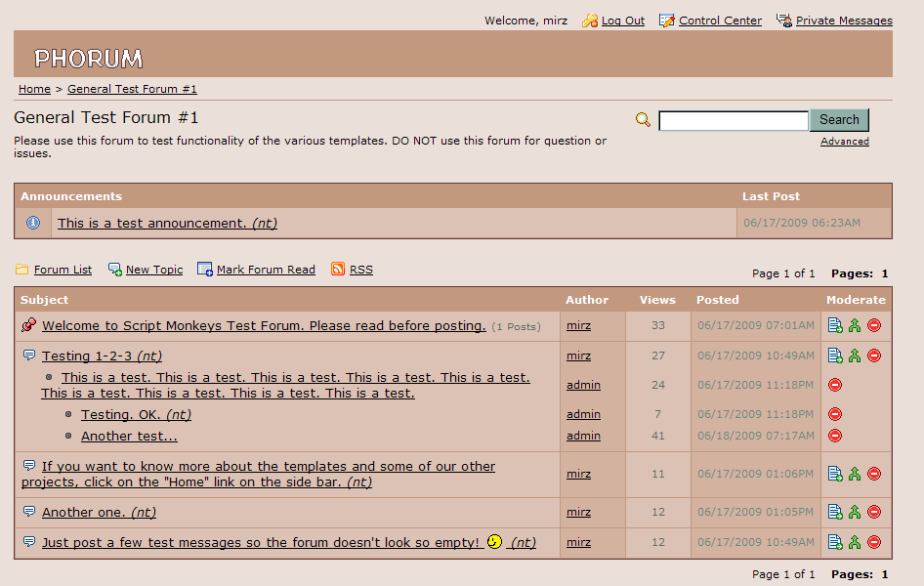This screenshot has width=924, height=586.
Task: Click author admin in 'Testing. OK.' row
Action: pos(583,414)
